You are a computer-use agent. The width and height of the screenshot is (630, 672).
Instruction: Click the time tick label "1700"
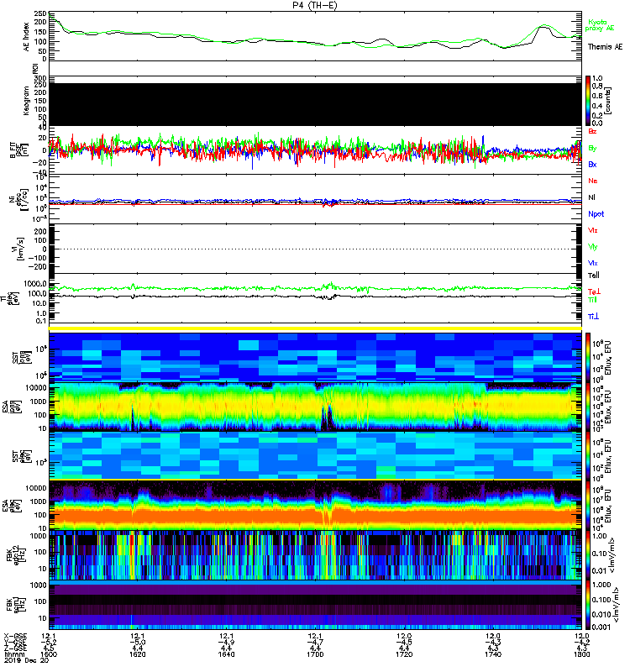pos(315,654)
